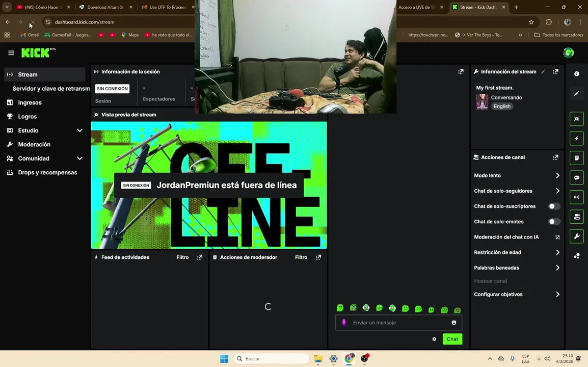
Task: Show more bookmarks with the chevron
Action: click(520, 35)
